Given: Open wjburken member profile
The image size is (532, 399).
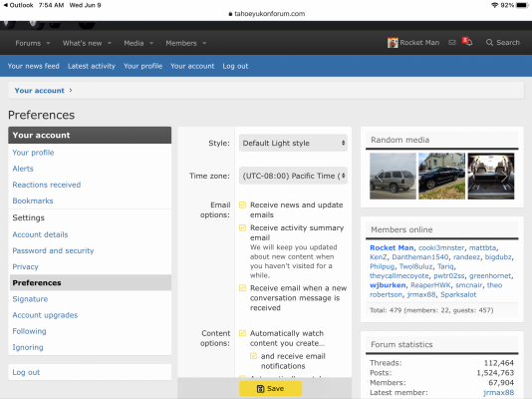Looking at the screenshot, I should point(388,285).
